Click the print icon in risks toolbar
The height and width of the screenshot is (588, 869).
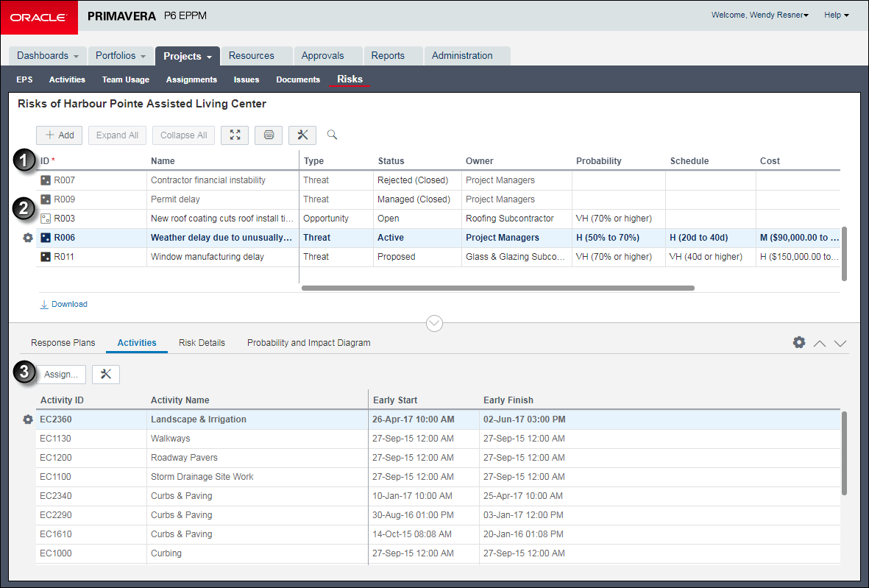point(269,135)
